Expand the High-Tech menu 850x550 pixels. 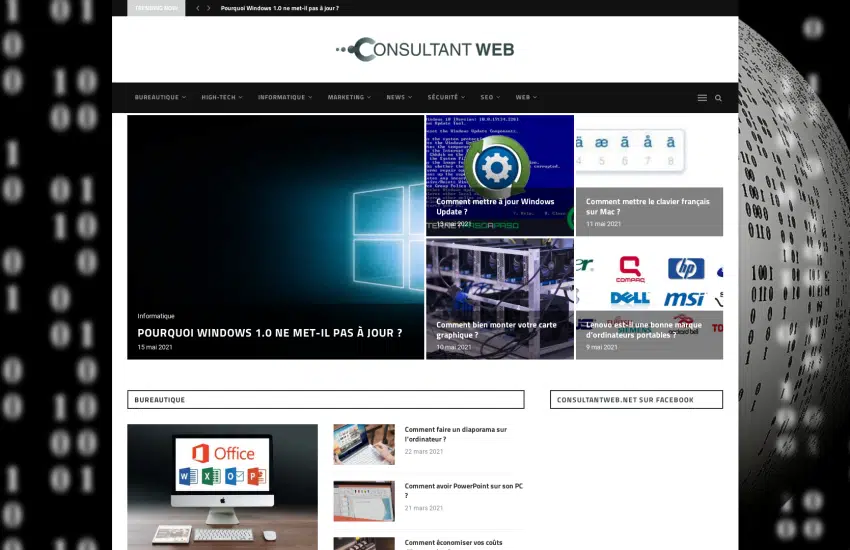coord(222,98)
